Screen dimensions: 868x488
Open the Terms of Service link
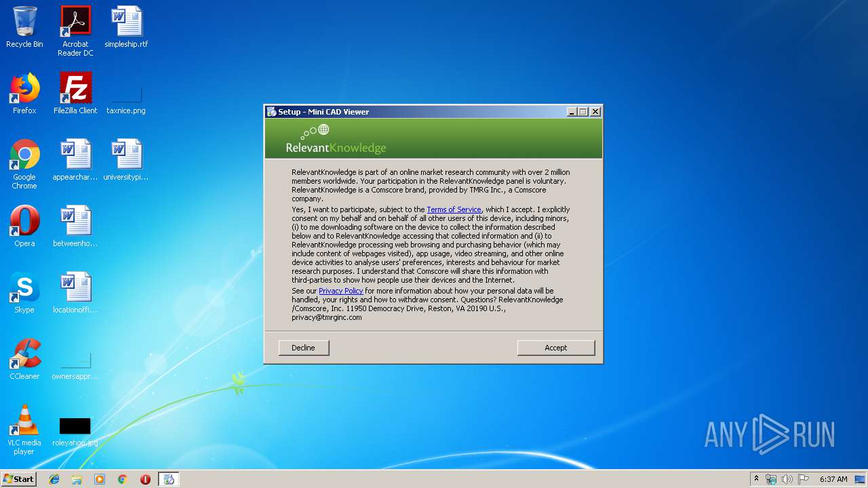tap(454, 209)
